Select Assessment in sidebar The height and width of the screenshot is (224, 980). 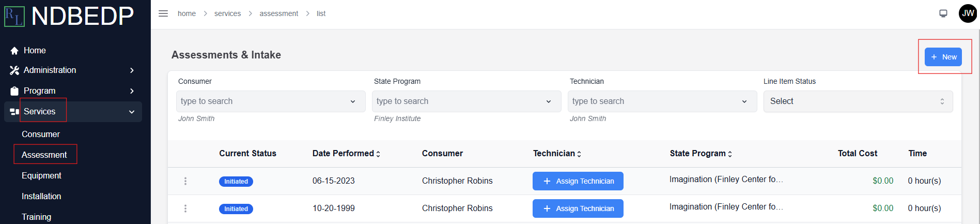(x=44, y=155)
